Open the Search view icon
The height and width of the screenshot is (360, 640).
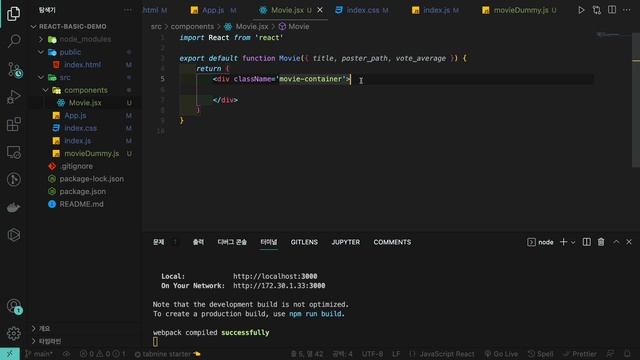(x=13, y=41)
